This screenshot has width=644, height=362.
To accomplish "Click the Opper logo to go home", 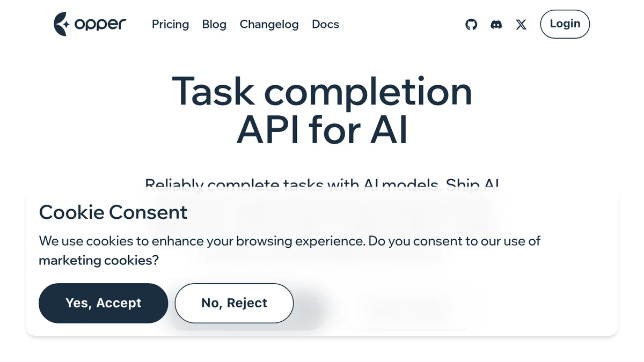I will click(x=90, y=24).
